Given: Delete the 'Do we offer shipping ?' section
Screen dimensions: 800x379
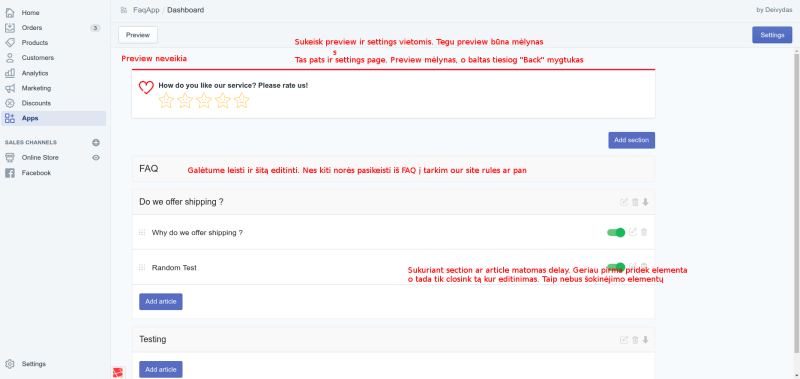Looking at the screenshot, I should [x=635, y=202].
